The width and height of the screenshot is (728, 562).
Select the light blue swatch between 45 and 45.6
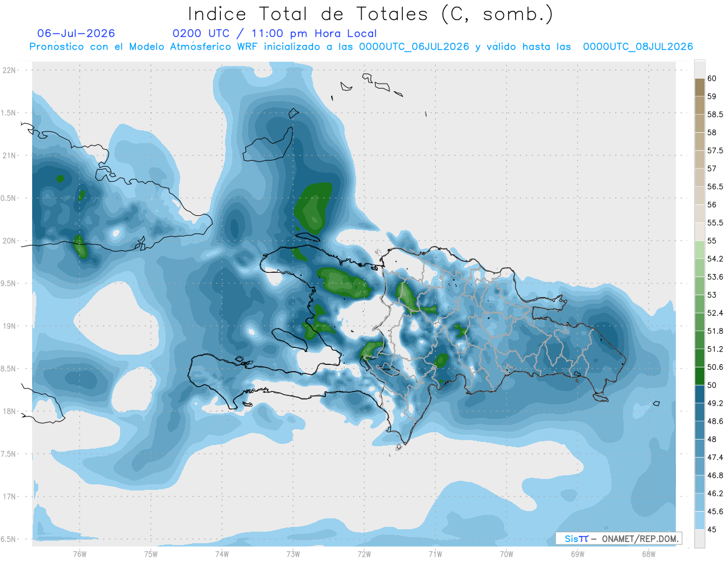(699, 521)
